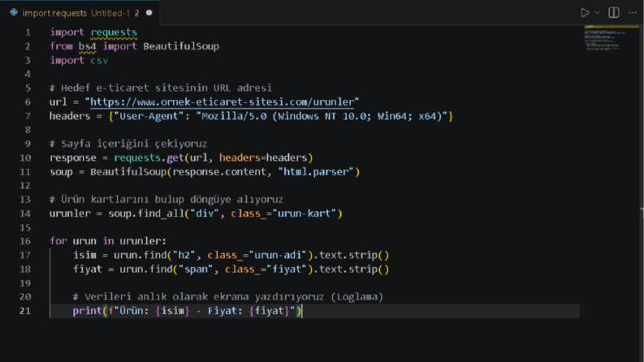644x362 pixels.
Task: Click the 'headers' variable on line 7
Action: coord(70,116)
